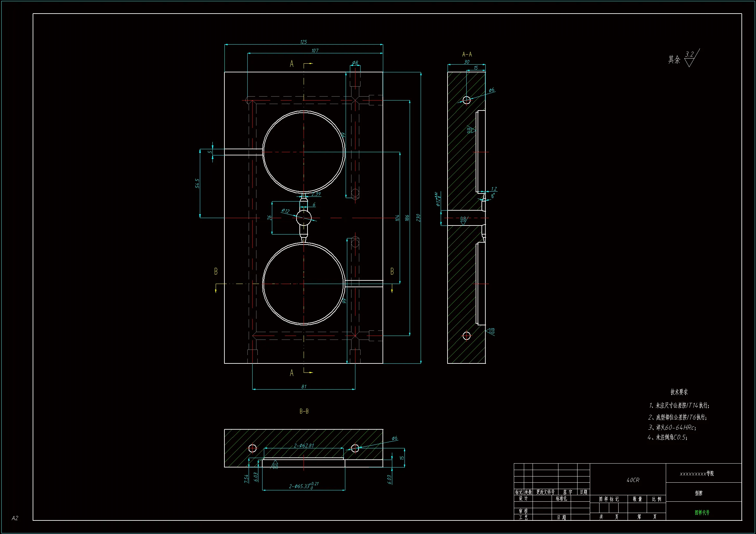Click the 比例 cell in title block
Viewport: 756px width, 534px height.
pos(656,499)
